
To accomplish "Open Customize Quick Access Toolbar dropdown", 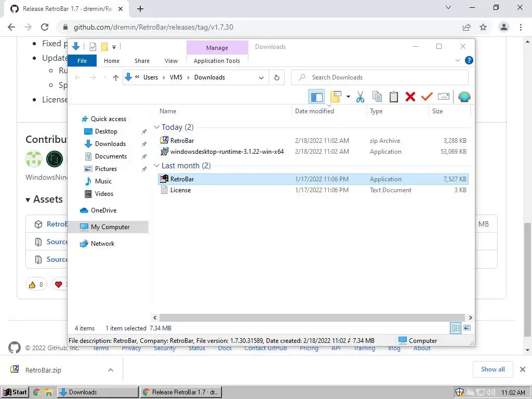I will (x=114, y=47).
